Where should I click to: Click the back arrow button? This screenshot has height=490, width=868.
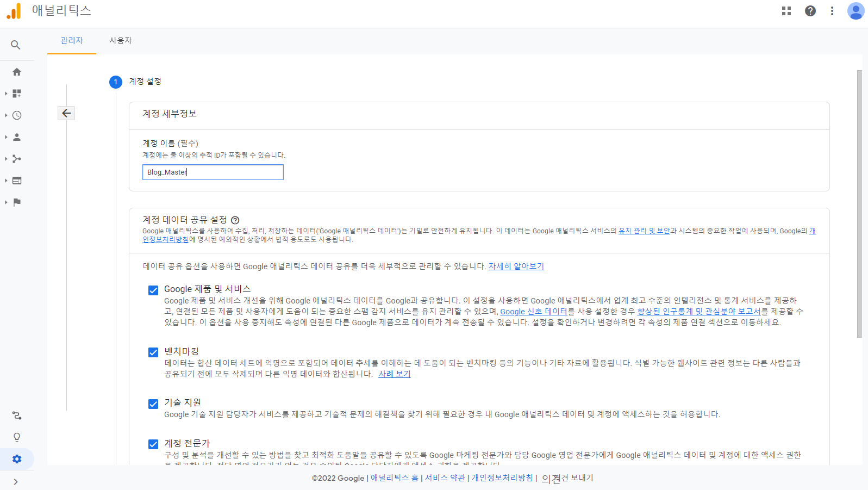click(x=66, y=113)
